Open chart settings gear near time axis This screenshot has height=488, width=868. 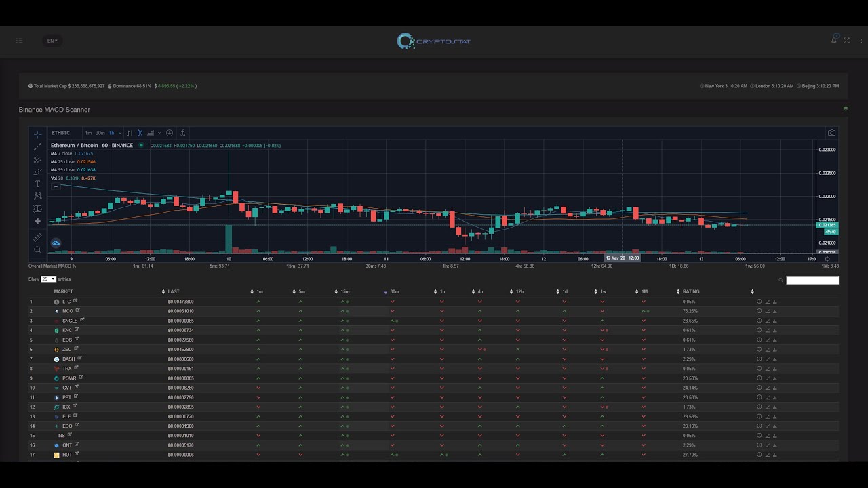[827, 259]
